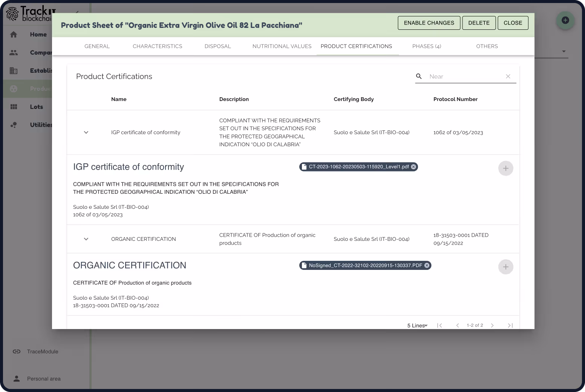This screenshot has width=585, height=392.
Task: Go to next page of table
Action: [492, 325]
